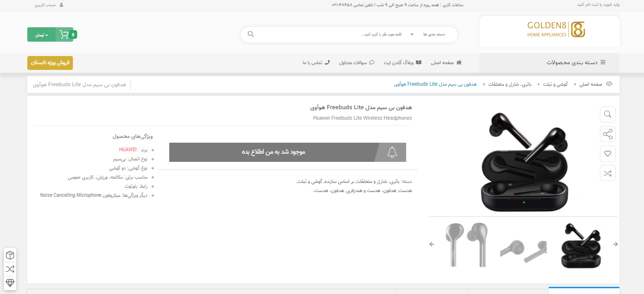Click the compare shuffle icon beside product image
The width and height of the screenshot is (644, 294).
click(x=608, y=173)
